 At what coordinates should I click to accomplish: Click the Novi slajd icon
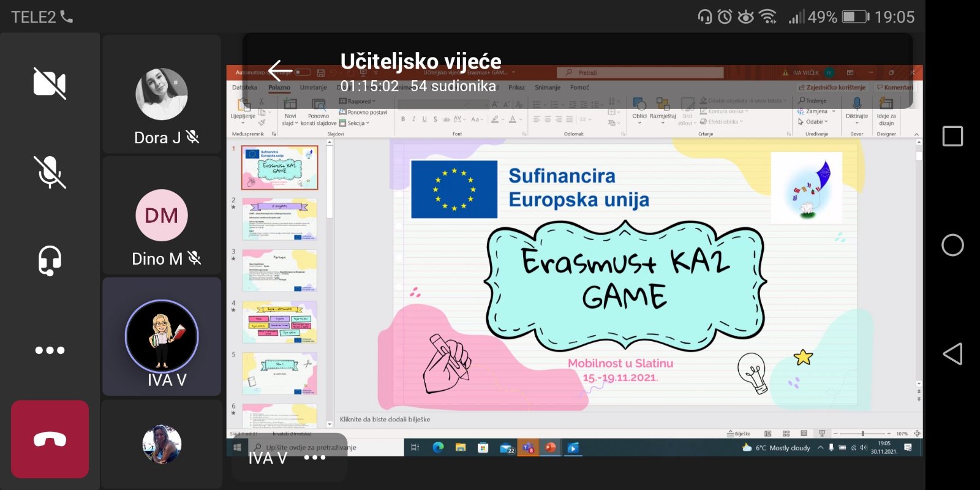[290, 105]
